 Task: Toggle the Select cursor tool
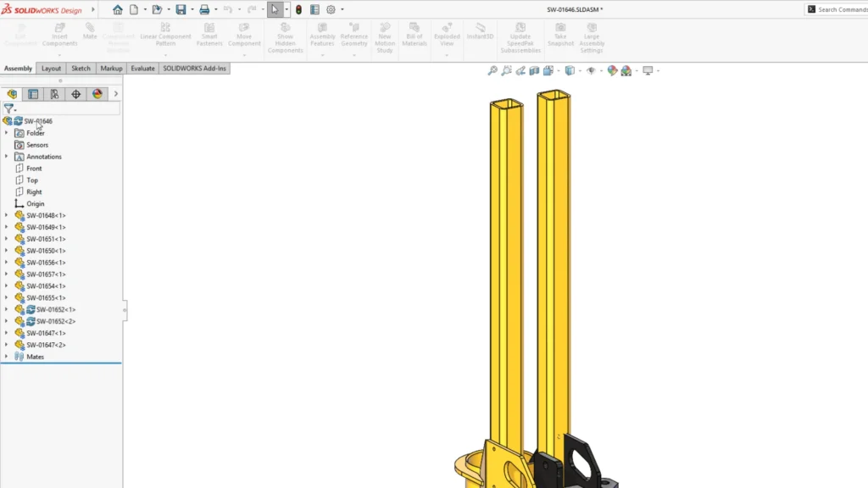point(275,10)
